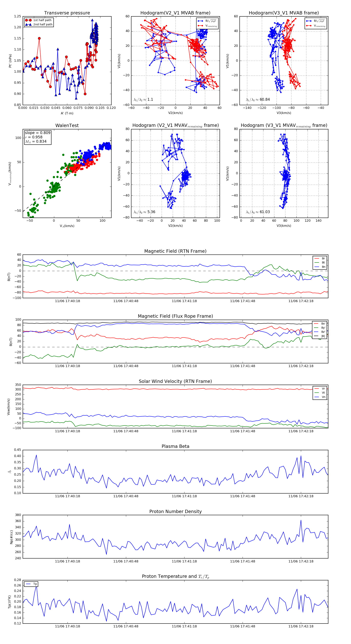
Task: Select "2nd half path" legend entry
Action: point(39,25)
